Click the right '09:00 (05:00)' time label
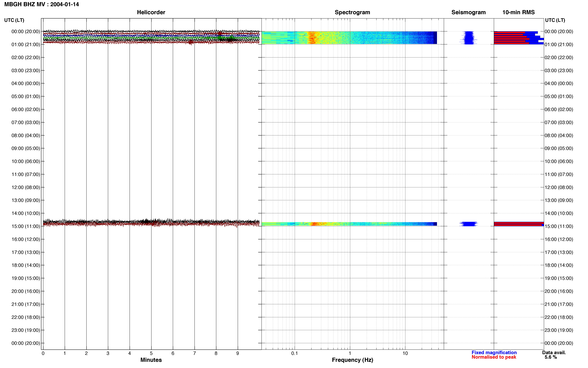Image resolution: width=588 pixels, height=368 pixels. tap(559, 148)
